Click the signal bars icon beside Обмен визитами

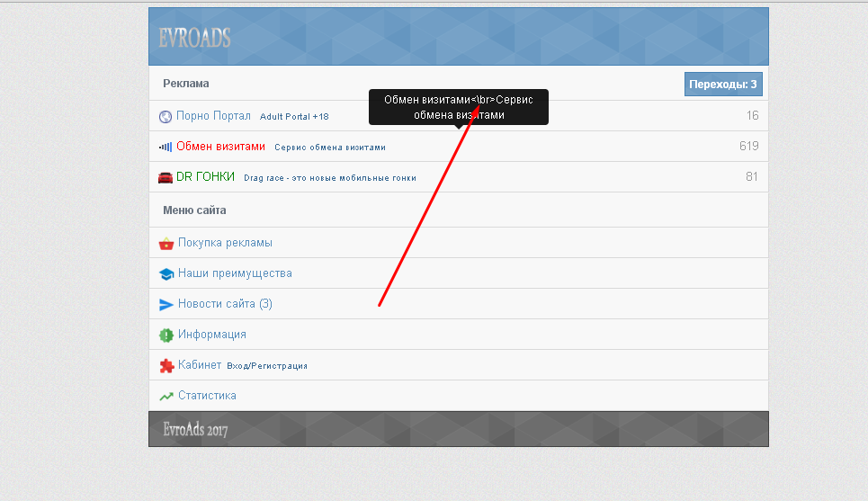click(x=166, y=147)
